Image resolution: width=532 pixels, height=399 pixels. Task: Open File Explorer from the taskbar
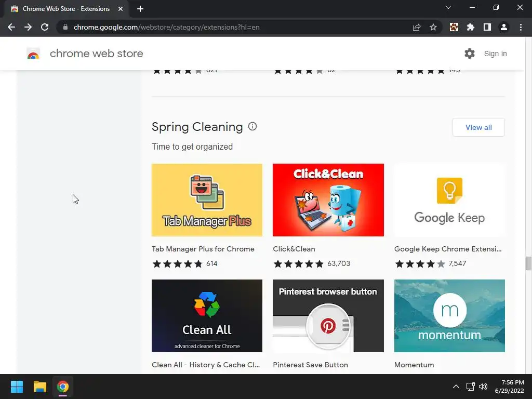tap(39, 387)
